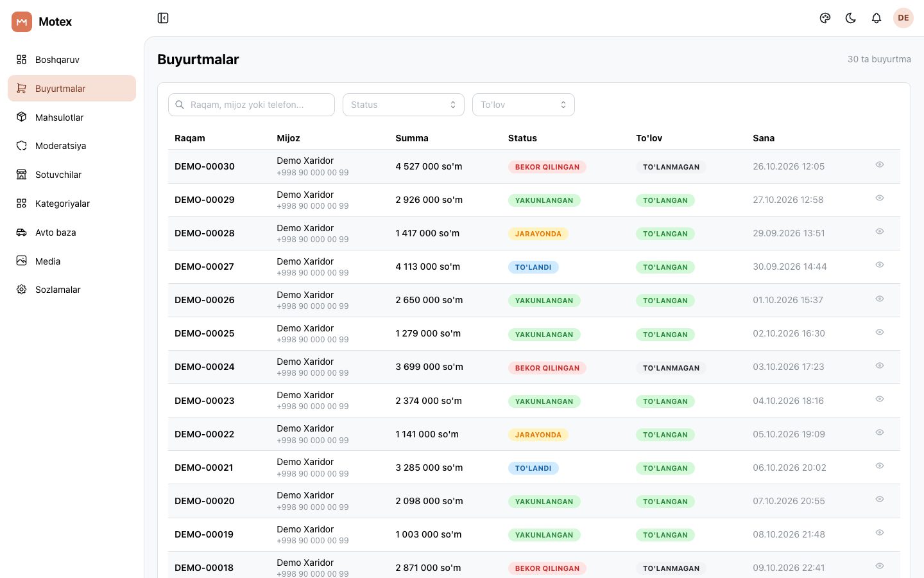The width and height of the screenshot is (924, 578).
Task: View order DEMO-00030 eye icon
Action: pyautogui.click(x=880, y=165)
